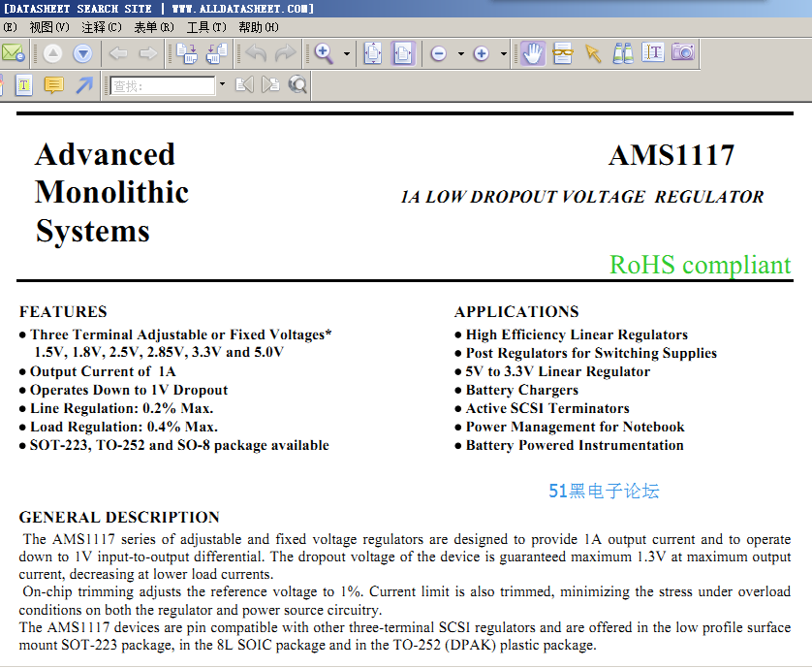The height and width of the screenshot is (668, 812).
Task: Open the 视图(V) menu
Action: click(x=49, y=27)
